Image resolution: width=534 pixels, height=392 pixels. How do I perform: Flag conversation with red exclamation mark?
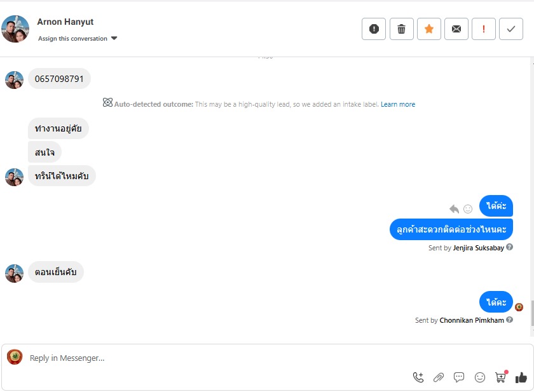(484, 29)
